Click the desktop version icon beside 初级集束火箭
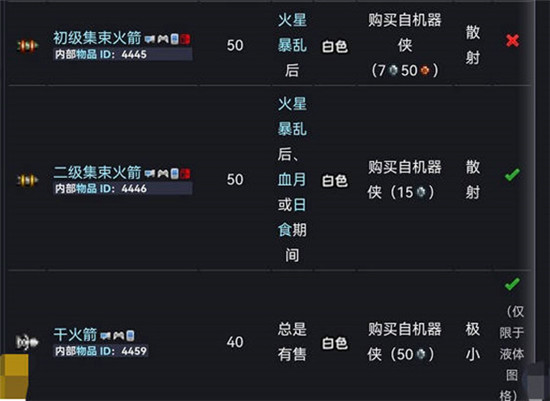 pyautogui.click(x=150, y=39)
